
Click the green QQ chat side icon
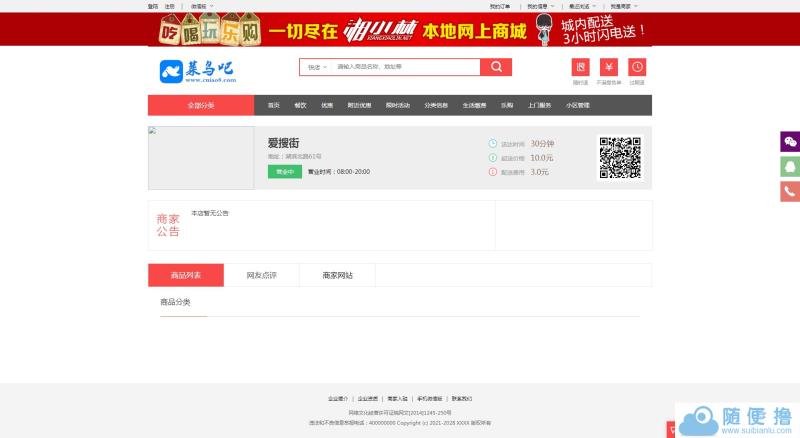[x=790, y=166]
